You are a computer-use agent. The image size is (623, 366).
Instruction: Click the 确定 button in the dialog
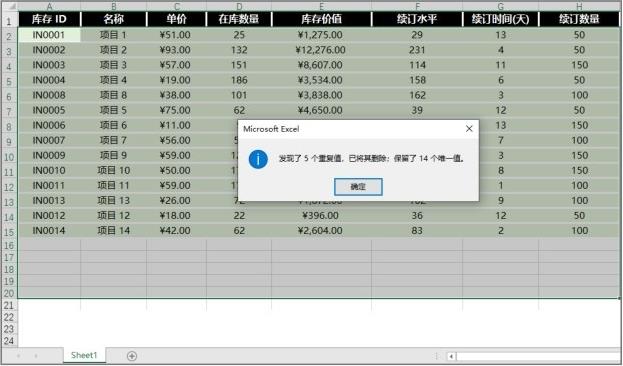[358, 186]
